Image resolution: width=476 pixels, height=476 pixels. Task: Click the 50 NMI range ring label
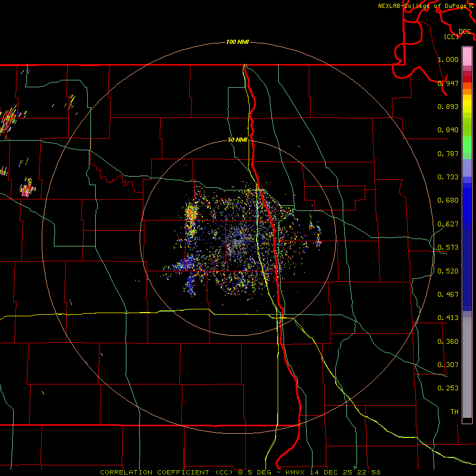(x=237, y=140)
